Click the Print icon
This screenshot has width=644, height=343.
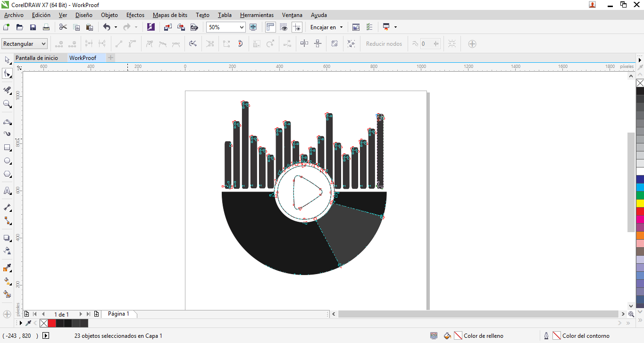[46, 27]
